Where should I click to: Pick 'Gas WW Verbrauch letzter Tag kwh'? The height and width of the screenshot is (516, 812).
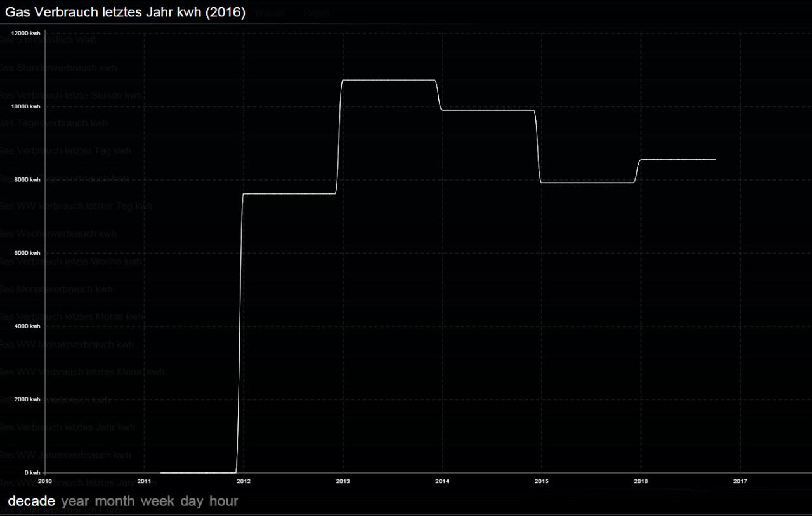tap(75, 206)
